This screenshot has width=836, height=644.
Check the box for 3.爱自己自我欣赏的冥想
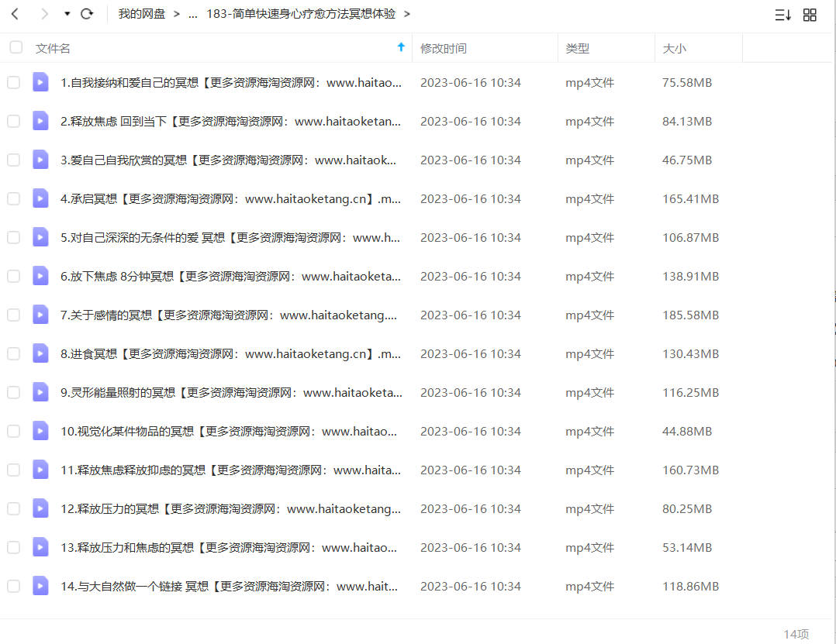pyautogui.click(x=13, y=160)
